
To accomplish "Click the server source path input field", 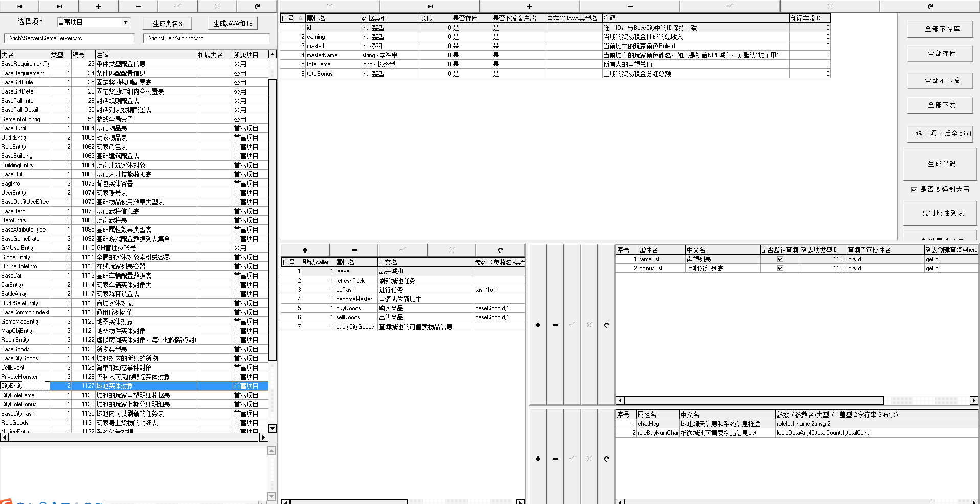I will click(69, 38).
